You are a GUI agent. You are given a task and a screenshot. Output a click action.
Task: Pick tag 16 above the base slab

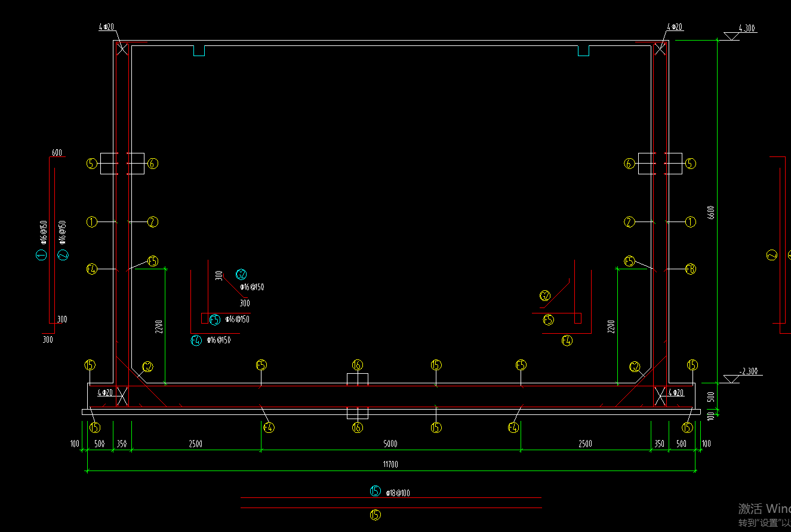click(357, 365)
